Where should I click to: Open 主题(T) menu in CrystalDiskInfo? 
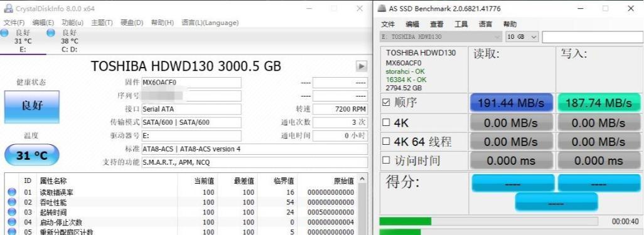pyautogui.click(x=102, y=23)
